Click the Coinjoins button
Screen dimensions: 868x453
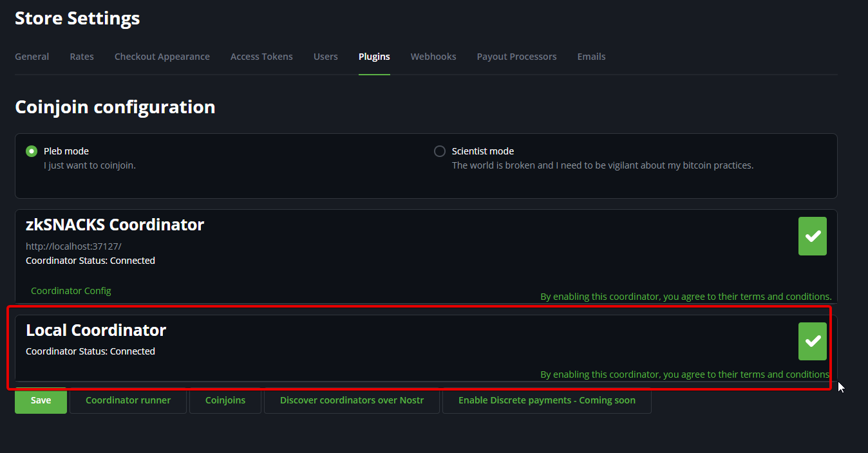coord(225,400)
